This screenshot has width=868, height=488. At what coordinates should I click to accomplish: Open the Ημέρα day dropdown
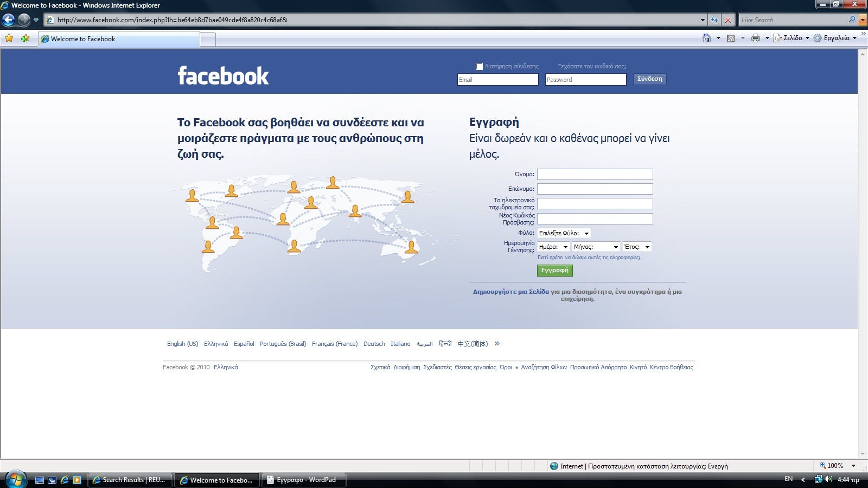coord(553,247)
